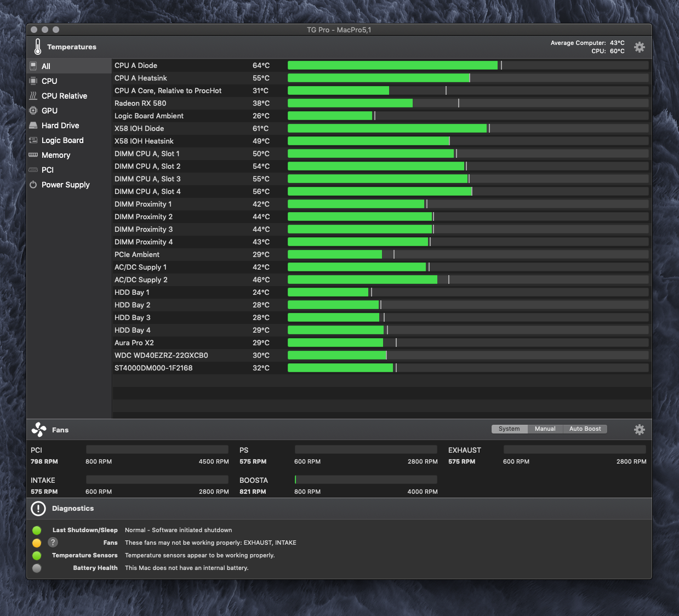679x616 pixels.
Task: Click the All category sidebar icon
Action: coord(33,66)
